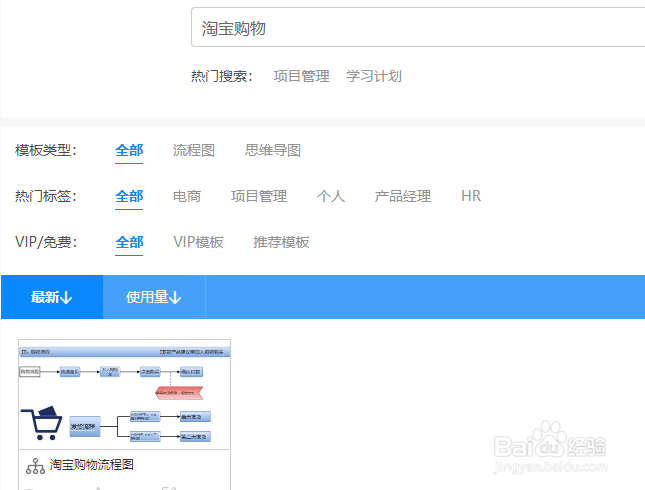Select hot search term 学习计划
This screenshot has height=490, width=645.
click(x=374, y=76)
